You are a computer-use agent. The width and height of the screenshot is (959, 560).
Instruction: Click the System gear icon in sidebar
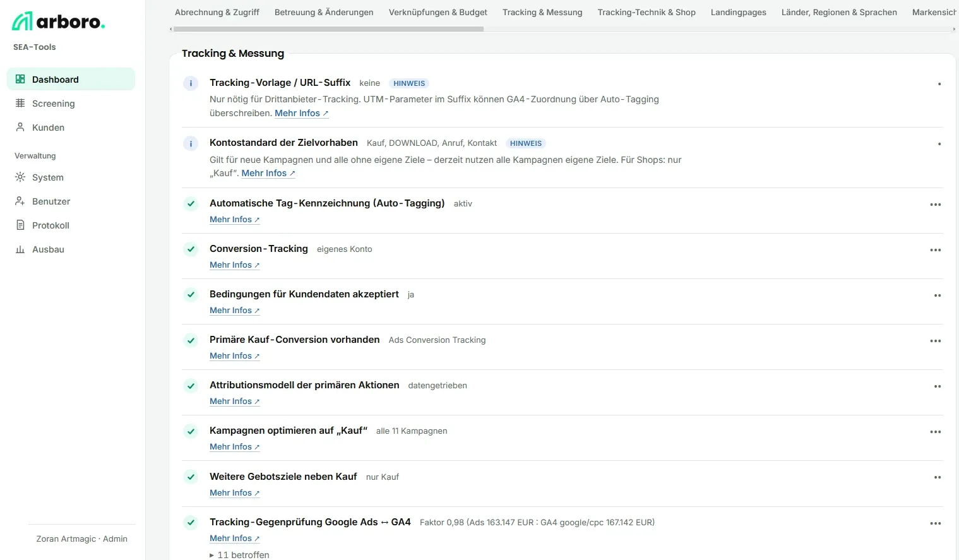20,177
